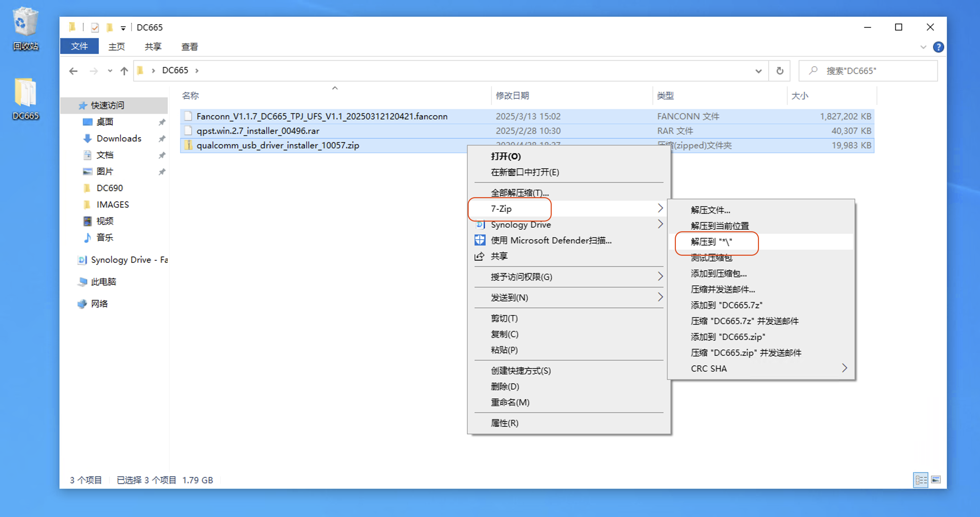Image resolution: width=980 pixels, height=517 pixels.
Task: Expand the ribbon with chevron
Action: click(x=923, y=47)
